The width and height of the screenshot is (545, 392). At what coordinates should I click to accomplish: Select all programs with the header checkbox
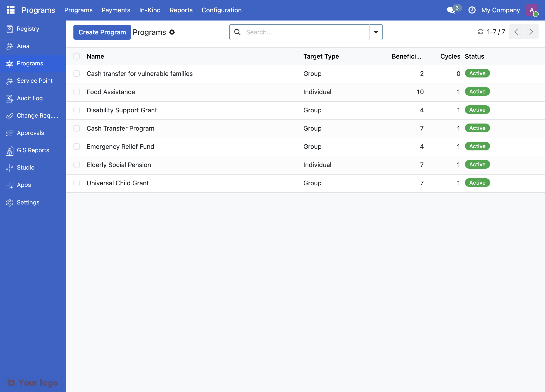tap(77, 56)
